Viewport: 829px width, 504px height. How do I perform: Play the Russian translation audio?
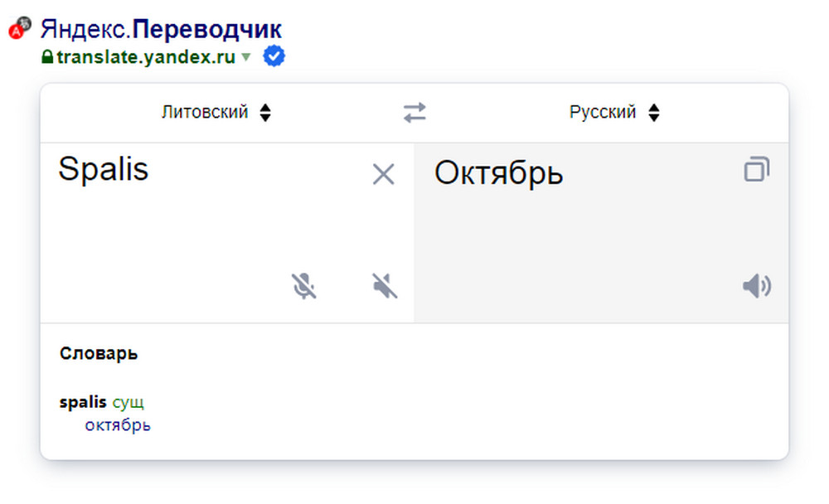click(756, 287)
